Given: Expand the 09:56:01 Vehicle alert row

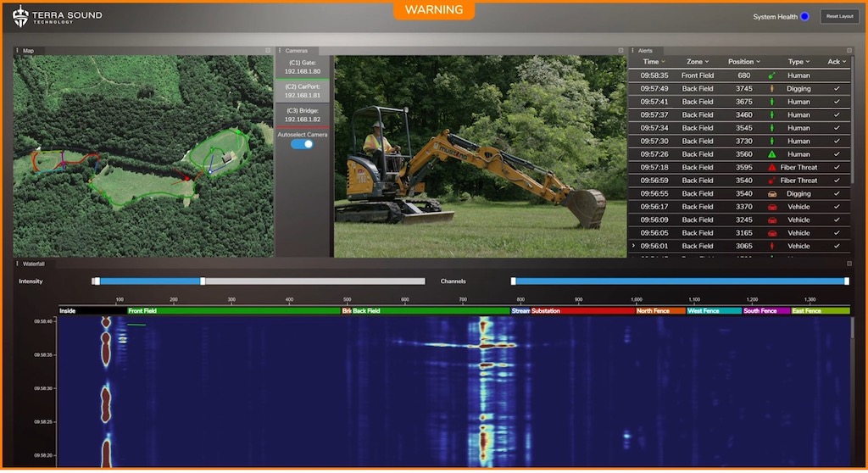Looking at the screenshot, I should point(634,246).
